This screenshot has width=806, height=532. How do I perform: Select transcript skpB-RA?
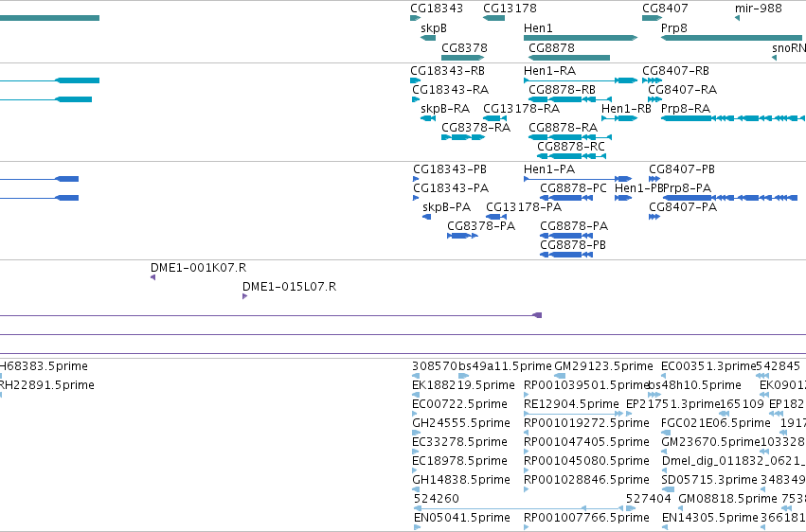(x=445, y=109)
